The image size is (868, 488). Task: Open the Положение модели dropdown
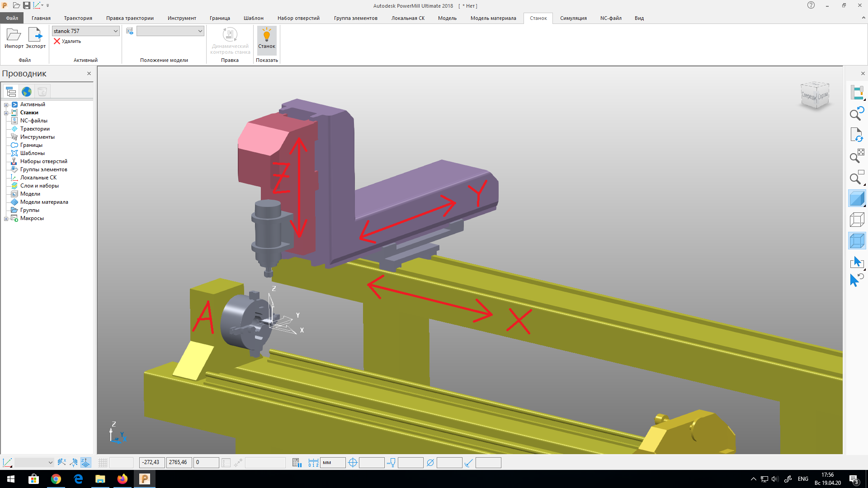[200, 31]
